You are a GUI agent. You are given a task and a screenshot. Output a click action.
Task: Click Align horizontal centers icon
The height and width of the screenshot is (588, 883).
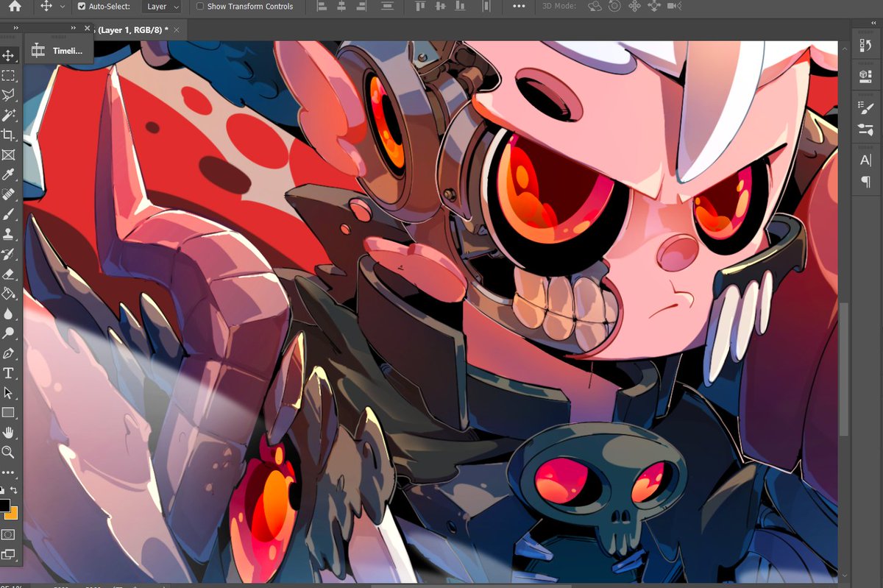tap(343, 6)
